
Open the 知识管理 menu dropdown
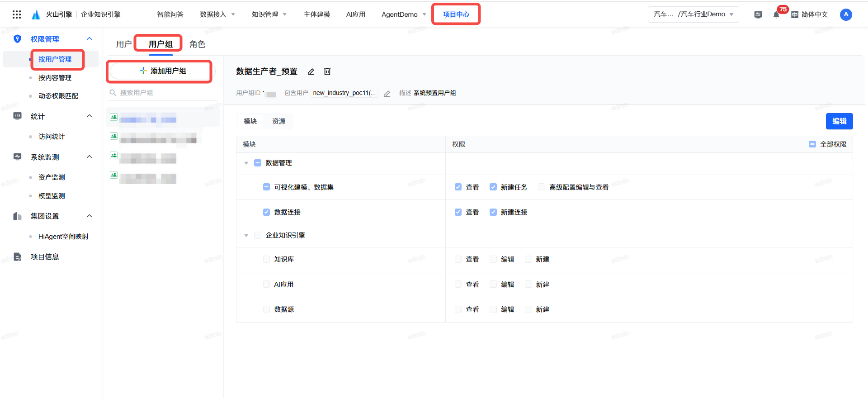[x=269, y=14]
